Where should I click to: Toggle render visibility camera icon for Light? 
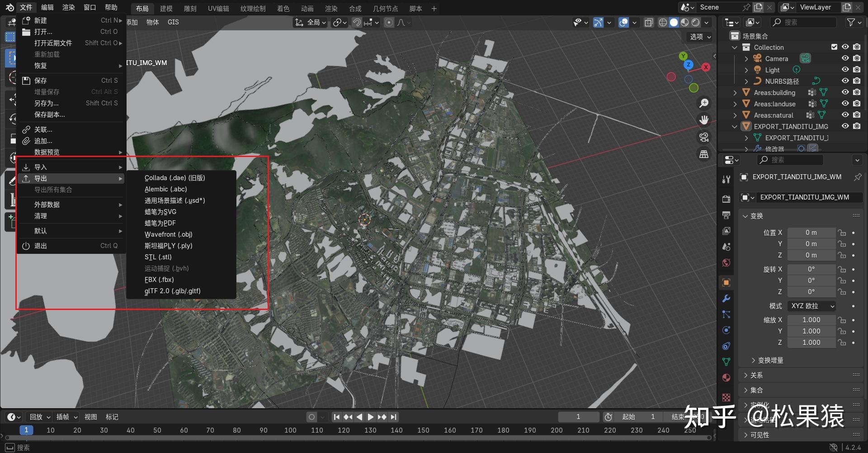tap(857, 70)
